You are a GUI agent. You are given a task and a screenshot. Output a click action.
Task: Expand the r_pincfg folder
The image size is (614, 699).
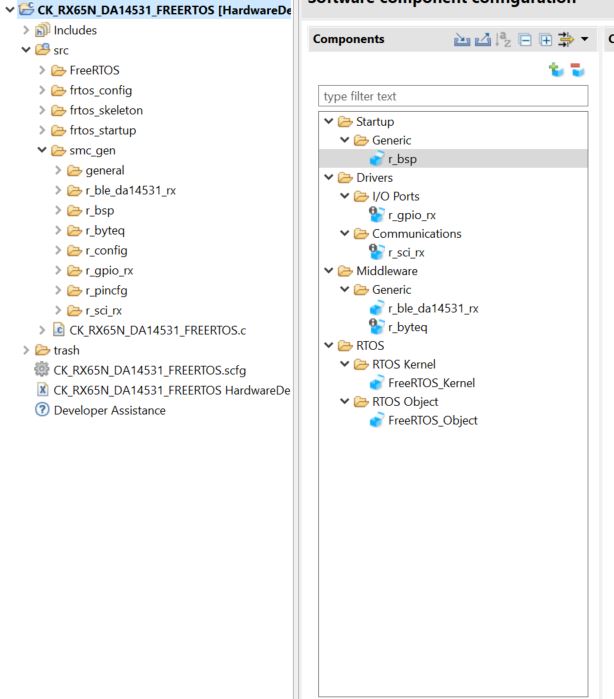pyautogui.click(x=58, y=290)
